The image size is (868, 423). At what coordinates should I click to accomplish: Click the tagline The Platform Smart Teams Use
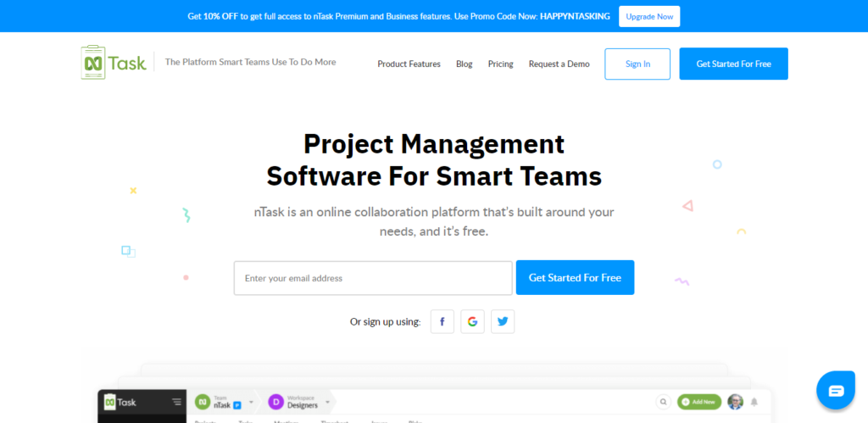click(250, 62)
